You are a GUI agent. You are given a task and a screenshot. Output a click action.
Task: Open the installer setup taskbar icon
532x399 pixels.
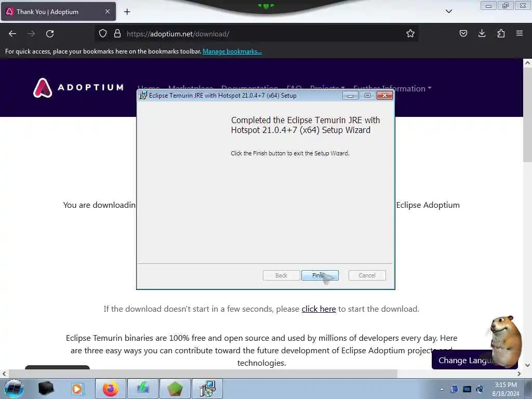pos(207,389)
